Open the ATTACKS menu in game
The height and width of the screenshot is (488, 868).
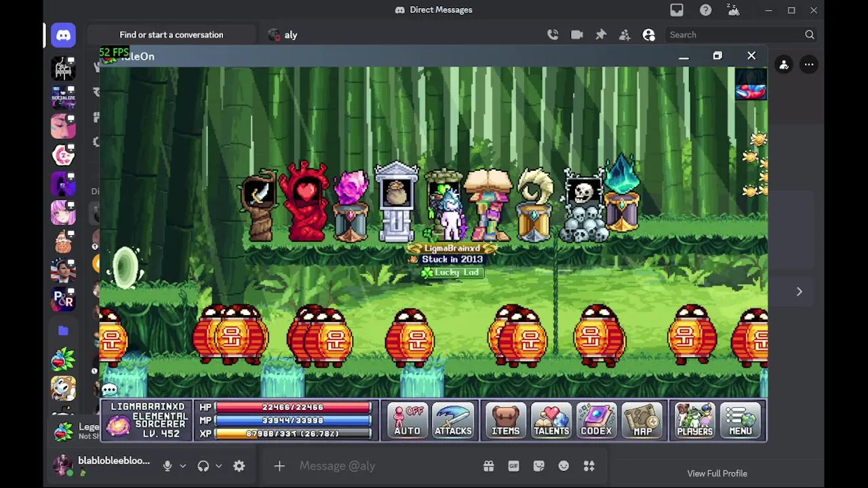click(x=453, y=420)
